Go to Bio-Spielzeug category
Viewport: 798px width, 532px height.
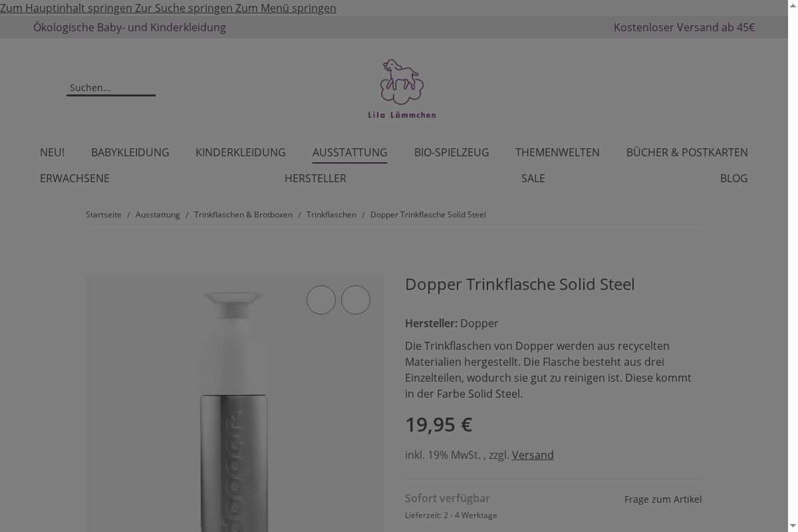452,152
